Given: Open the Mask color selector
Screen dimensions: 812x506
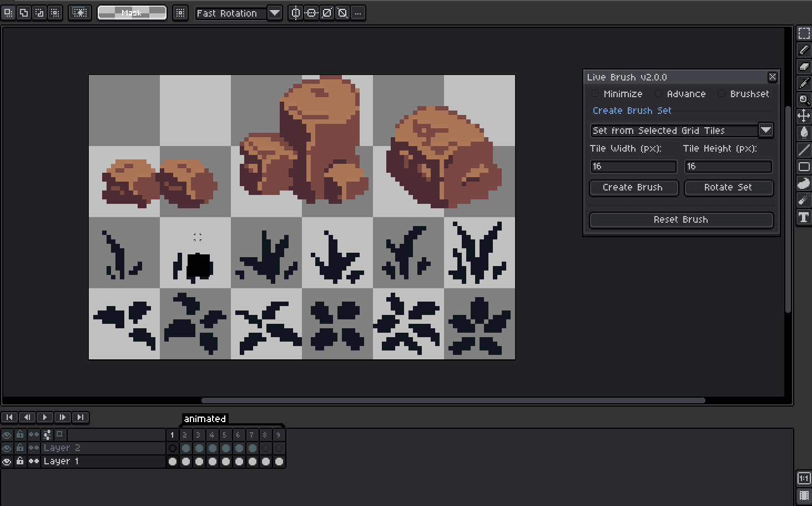Looking at the screenshot, I should click(x=132, y=13).
